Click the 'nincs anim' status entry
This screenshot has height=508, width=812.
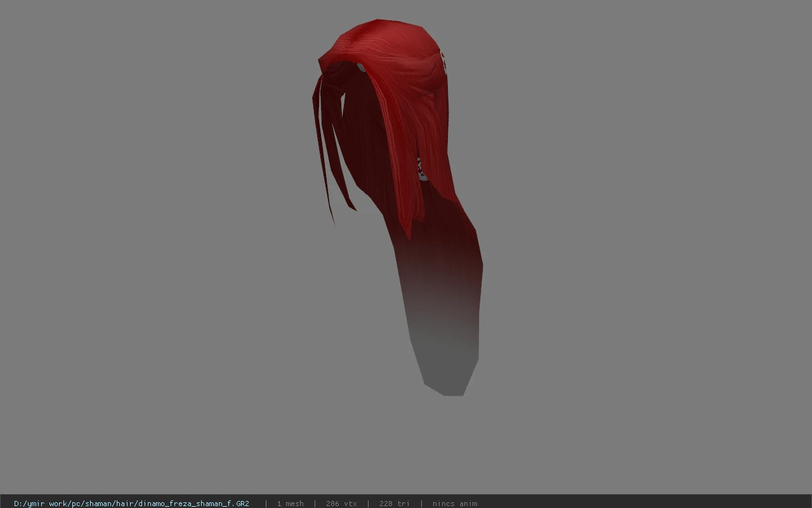click(455, 504)
